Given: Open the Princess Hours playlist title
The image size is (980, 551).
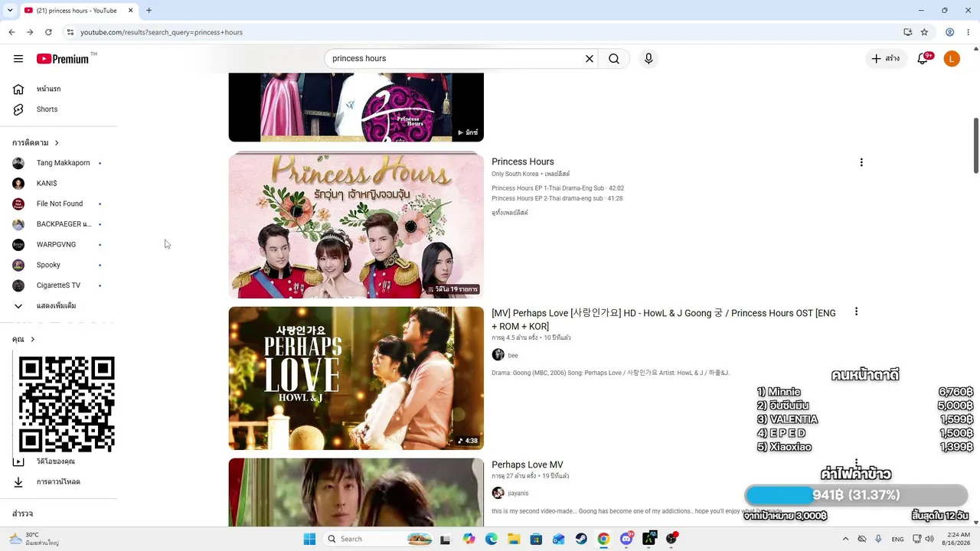Looking at the screenshot, I should point(523,161).
